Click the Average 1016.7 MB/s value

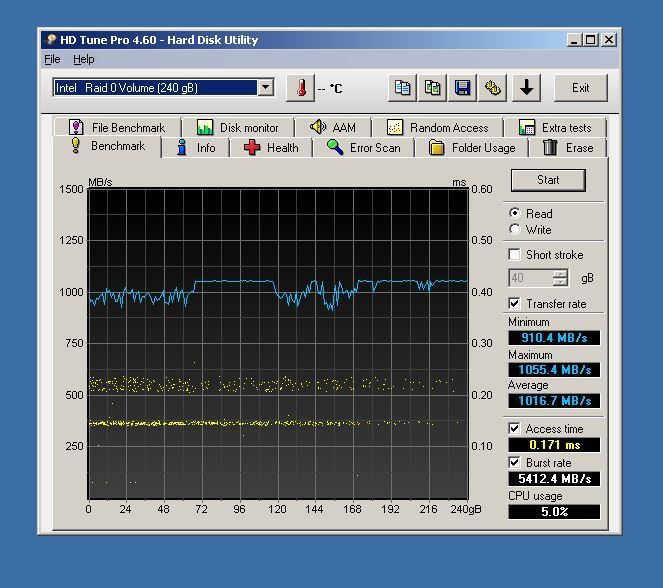[554, 400]
